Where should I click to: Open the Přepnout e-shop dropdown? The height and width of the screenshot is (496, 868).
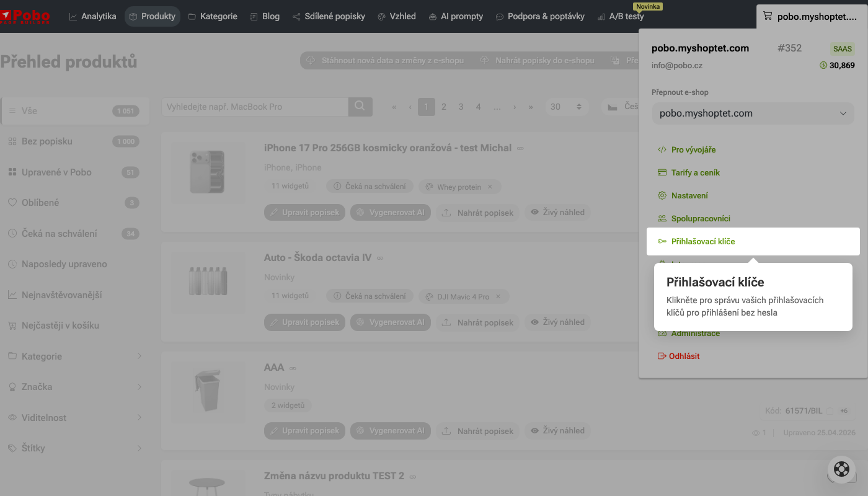753,113
